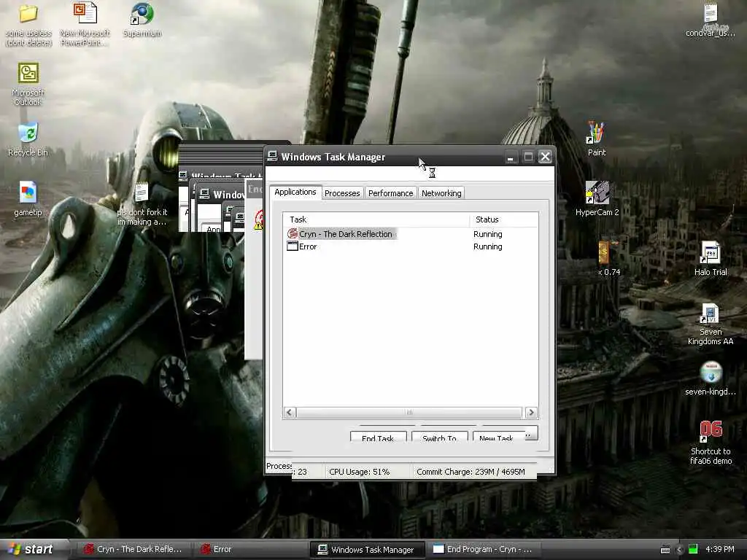Launch the HyperCam 2 shortcut
This screenshot has height=560, width=747.
click(x=597, y=192)
